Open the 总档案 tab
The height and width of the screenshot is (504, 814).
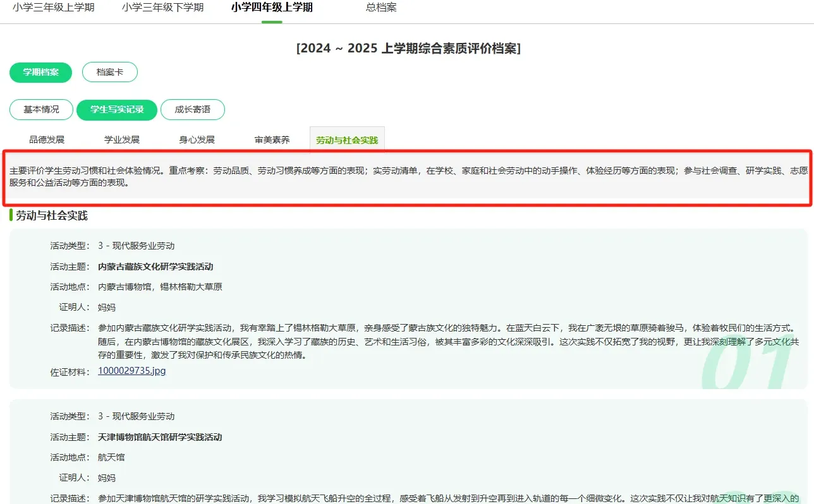pyautogui.click(x=380, y=8)
